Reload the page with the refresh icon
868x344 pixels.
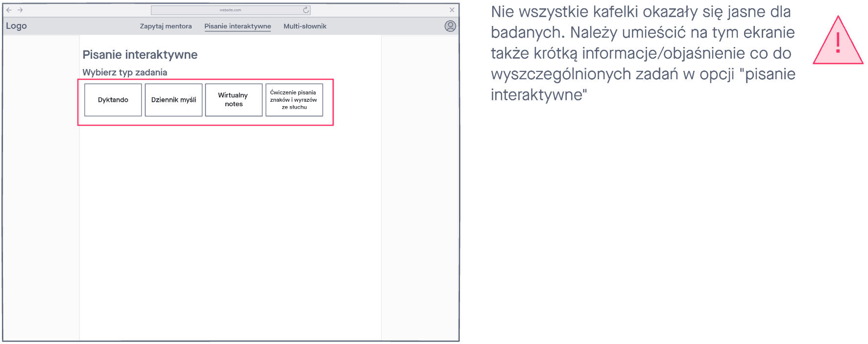[306, 10]
